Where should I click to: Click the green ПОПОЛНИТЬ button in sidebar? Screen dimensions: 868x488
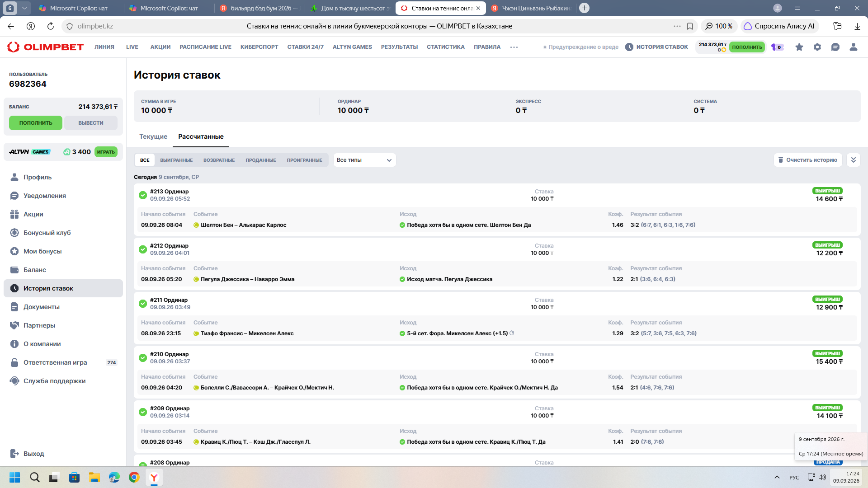pos(36,123)
